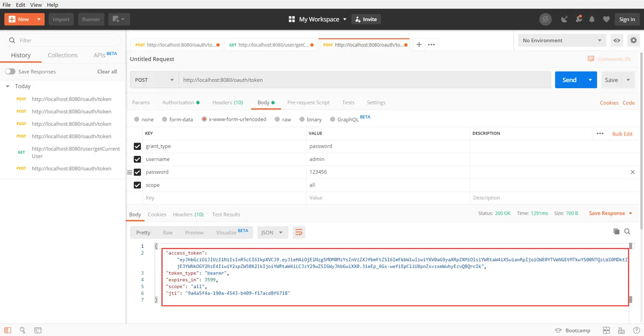Open column options three dots near Bulk Edit
Viewport: 644px width, 336px height.
click(600, 133)
